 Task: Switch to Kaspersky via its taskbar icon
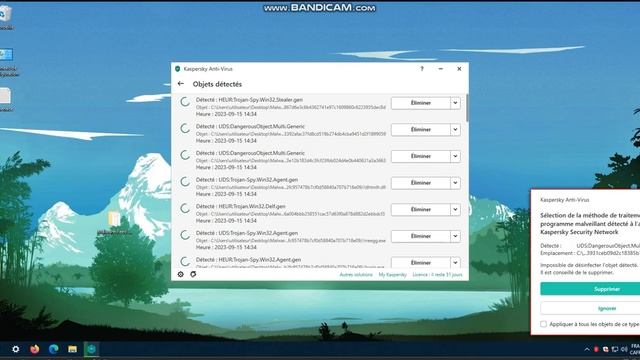point(91,349)
